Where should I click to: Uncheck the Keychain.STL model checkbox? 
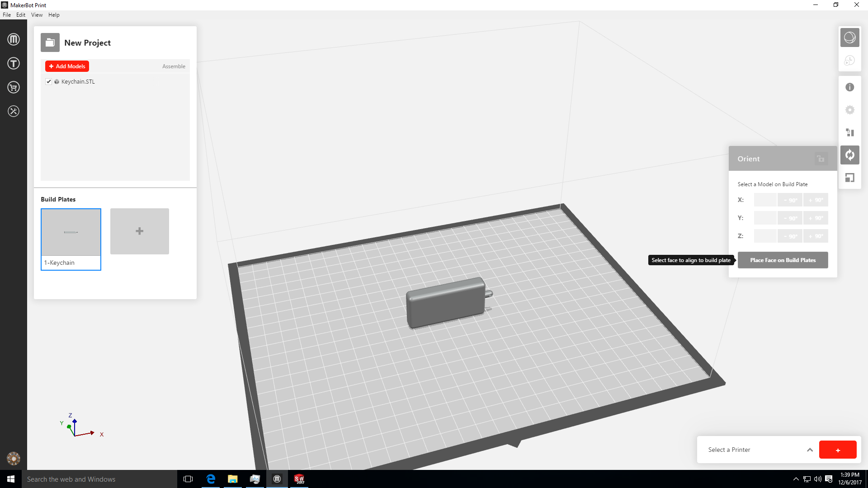[x=48, y=82]
